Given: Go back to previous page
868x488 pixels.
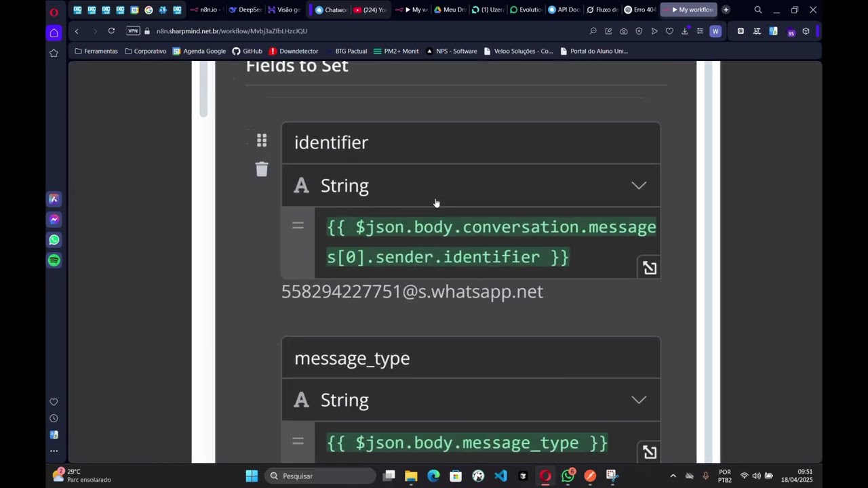Looking at the screenshot, I should pyautogui.click(x=77, y=31).
